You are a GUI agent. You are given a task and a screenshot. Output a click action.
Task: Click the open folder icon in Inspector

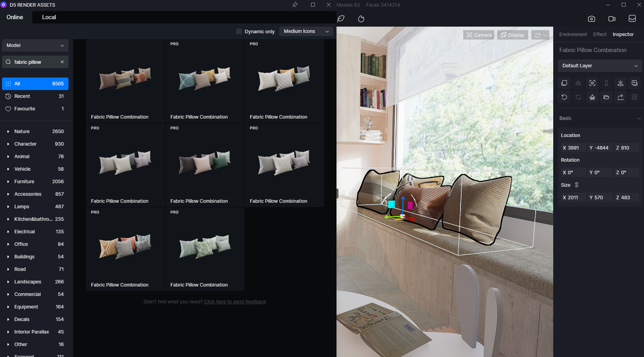point(606,97)
